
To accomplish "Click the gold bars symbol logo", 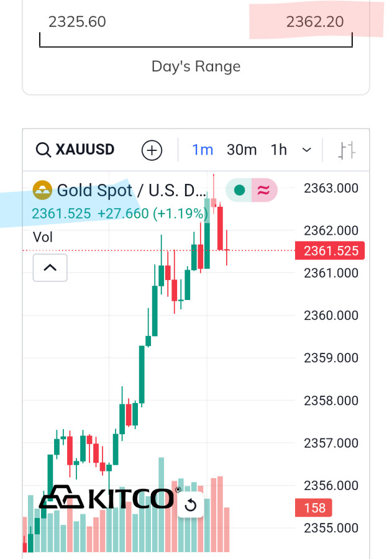I will coord(42,190).
